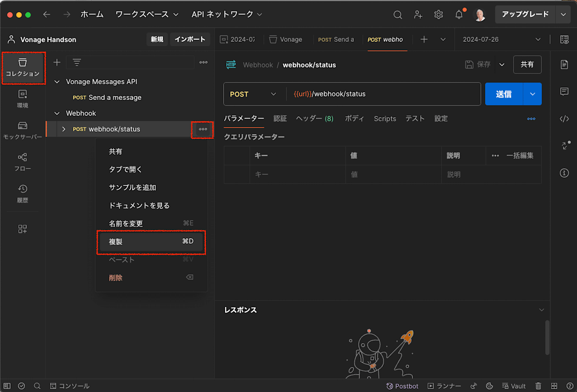Open Vault in status bar
The width and height of the screenshot is (577, 392).
[x=514, y=386]
